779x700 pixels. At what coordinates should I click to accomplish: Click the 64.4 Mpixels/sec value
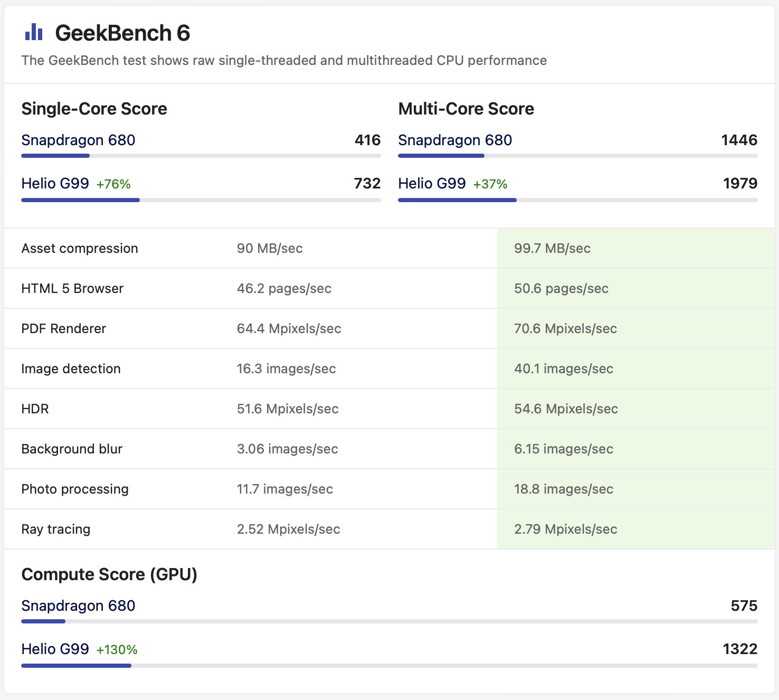(289, 328)
